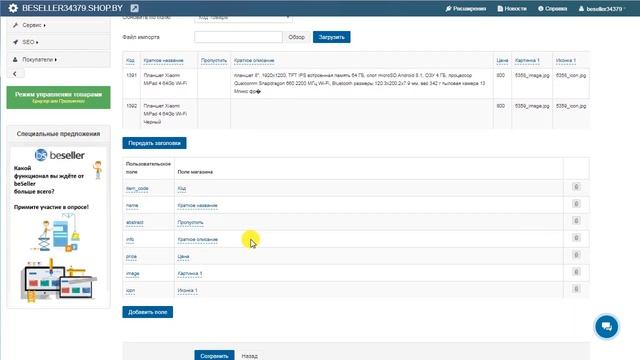This screenshot has height=360, width=640.
Task: Open the live chat bubble icon
Action: click(607, 327)
